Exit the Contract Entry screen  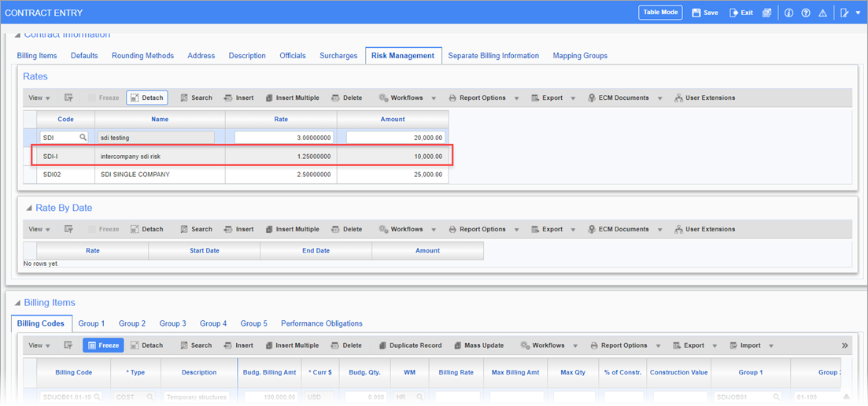(x=741, y=13)
